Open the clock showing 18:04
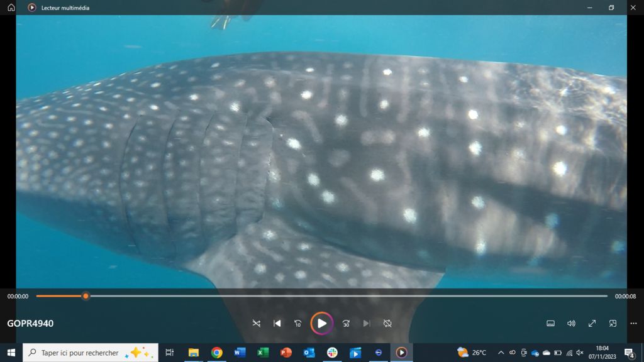Image resolution: width=644 pixels, height=362 pixels. pyautogui.click(x=602, y=352)
